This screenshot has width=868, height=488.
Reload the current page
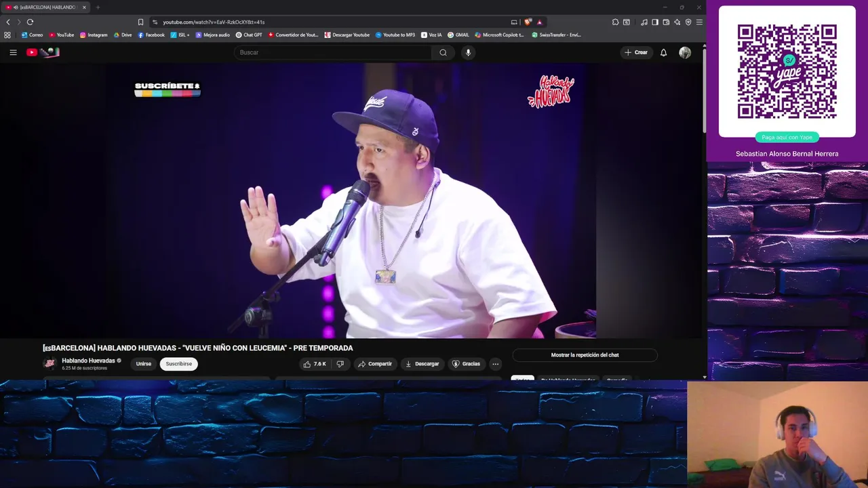[30, 22]
